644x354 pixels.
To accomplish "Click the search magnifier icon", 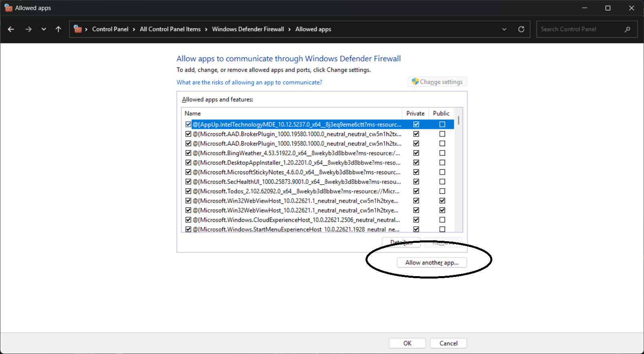I will [628, 29].
